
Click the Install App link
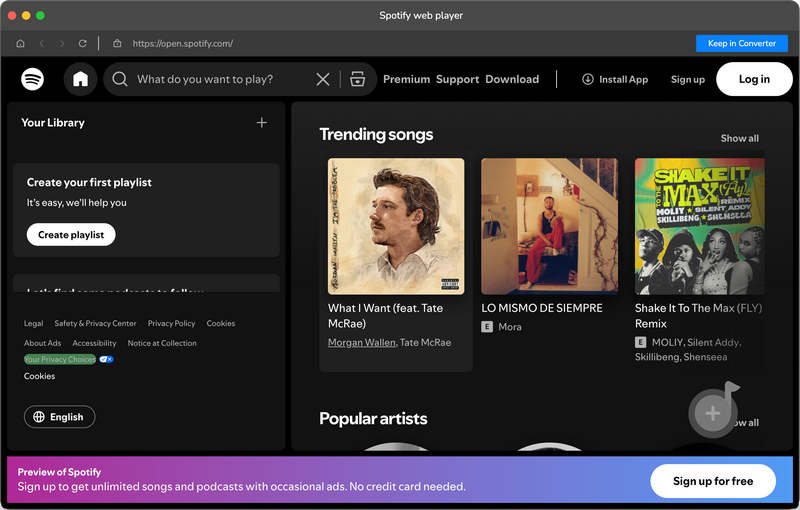[615, 79]
